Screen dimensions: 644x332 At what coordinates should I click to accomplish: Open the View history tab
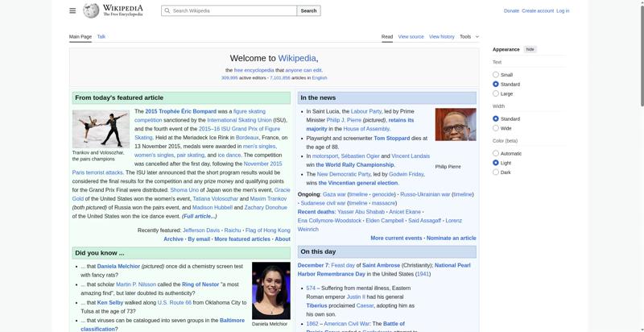click(441, 36)
